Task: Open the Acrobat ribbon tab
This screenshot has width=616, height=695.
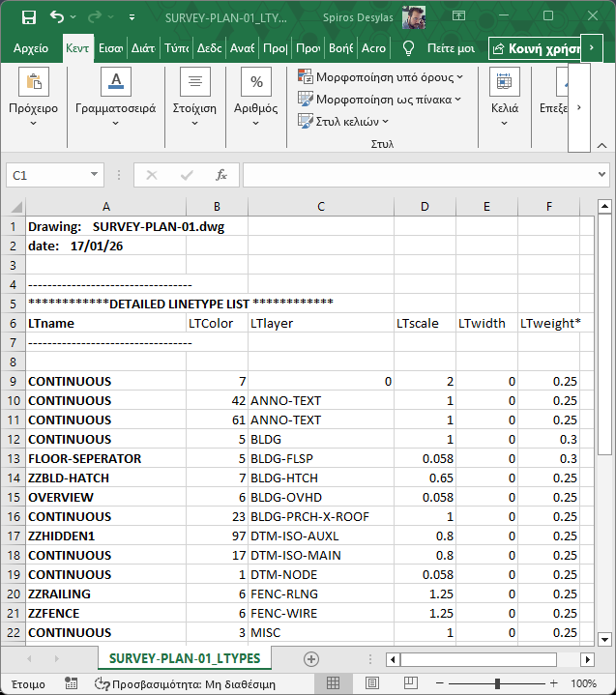Action: [373, 48]
